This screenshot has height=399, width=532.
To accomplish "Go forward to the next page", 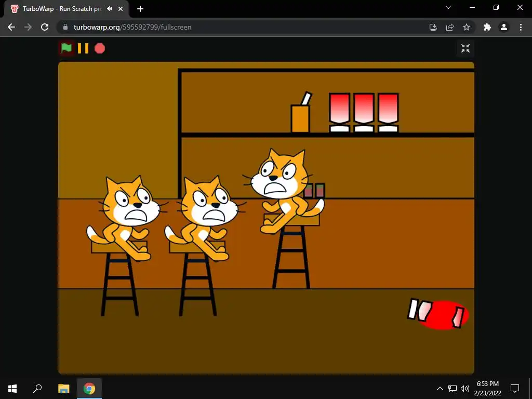I will point(28,27).
